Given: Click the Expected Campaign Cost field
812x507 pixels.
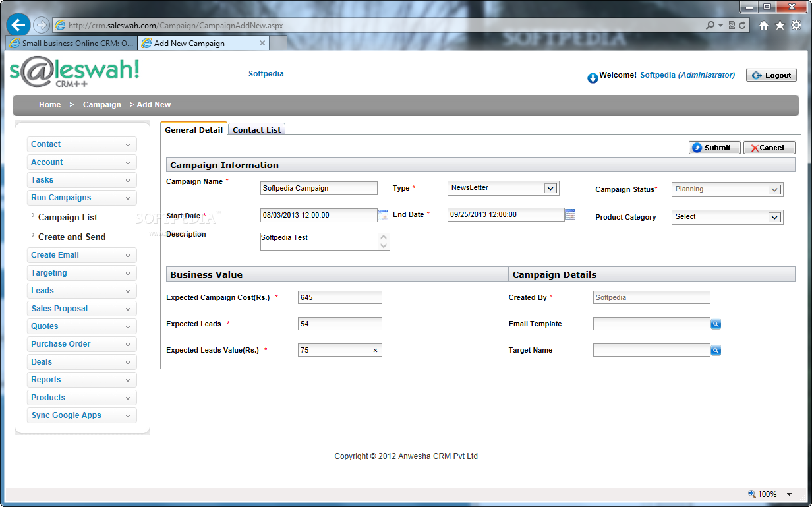Looking at the screenshot, I should click(x=340, y=297).
